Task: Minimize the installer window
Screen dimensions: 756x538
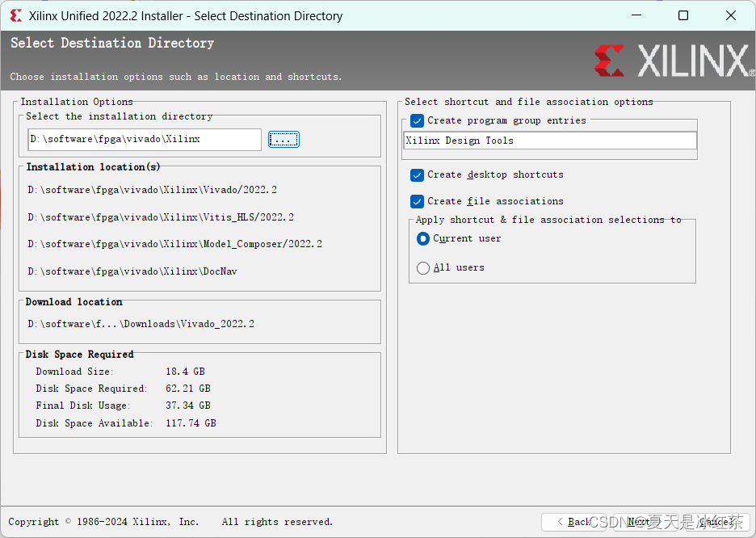Action: click(636, 15)
